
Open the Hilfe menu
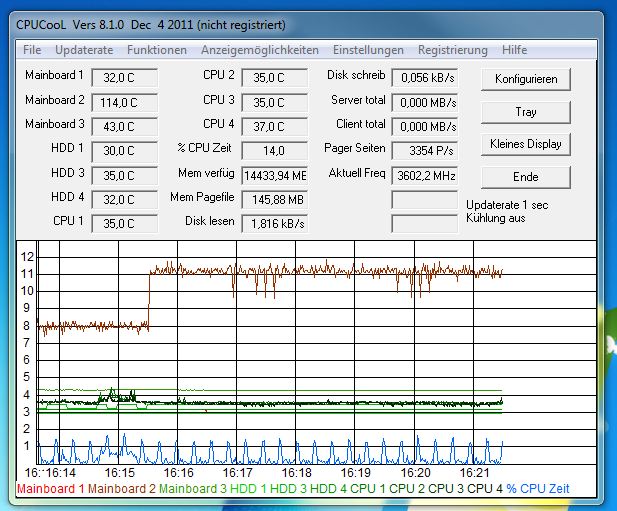[x=514, y=50]
